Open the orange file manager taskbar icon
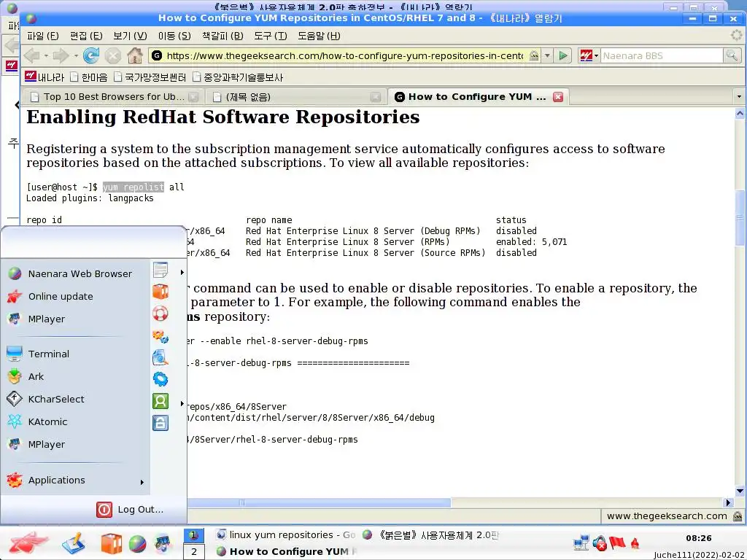 click(x=112, y=543)
